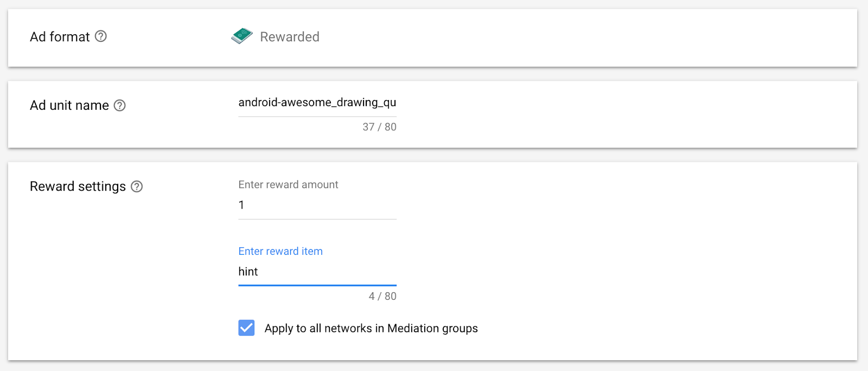Click the blue underline of reward item field
The height and width of the screenshot is (371, 868).
click(x=317, y=285)
